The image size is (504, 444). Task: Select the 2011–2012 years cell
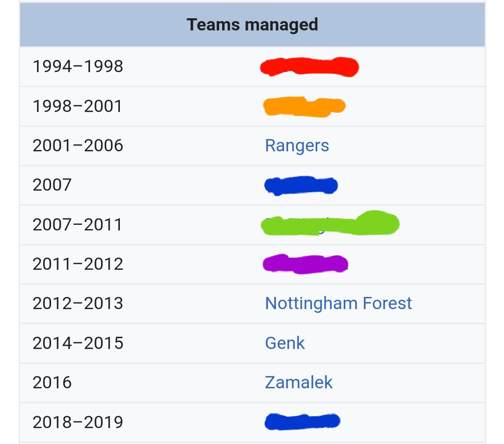(78, 264)
